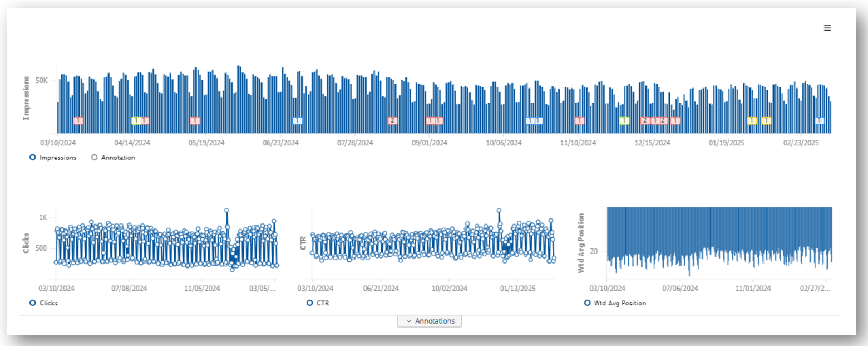
Task: Click the highest peak point in CTR chart
Action: 499,211
